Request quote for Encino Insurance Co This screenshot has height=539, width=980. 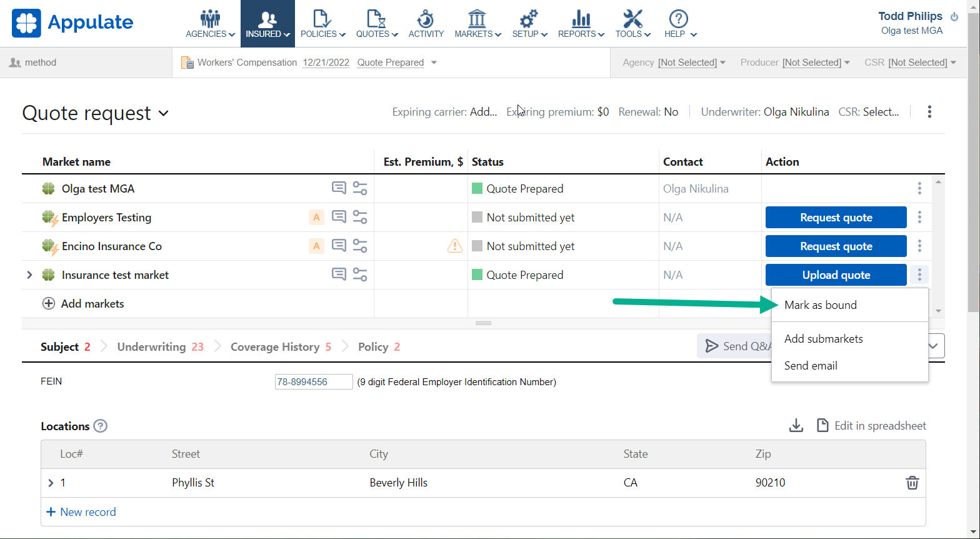coord(836,246)
